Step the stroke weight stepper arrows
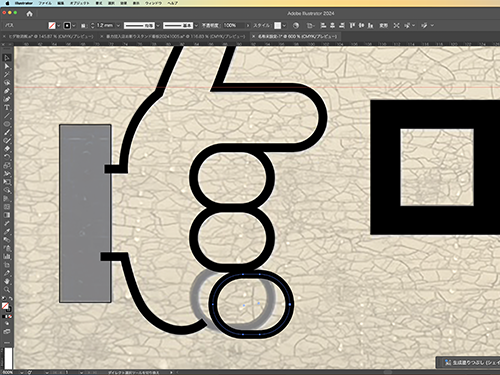The height and width of the screenshot is (375, 500). click(x=93, y=25)
